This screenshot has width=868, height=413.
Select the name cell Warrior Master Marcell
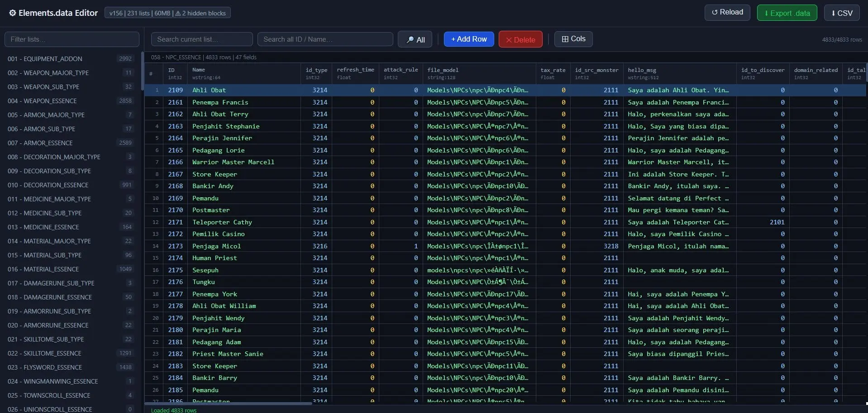pyautogui.click(x=244, y=162)
